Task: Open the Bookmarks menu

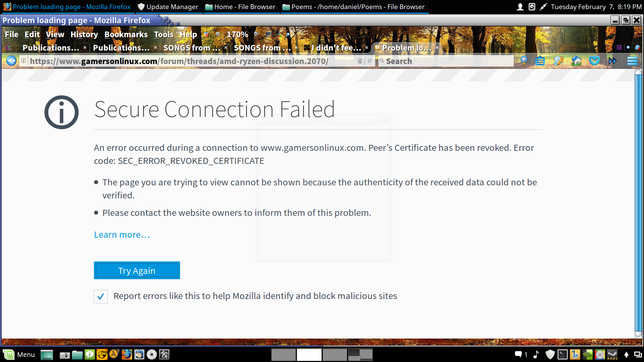Action: tap(126, 35)
